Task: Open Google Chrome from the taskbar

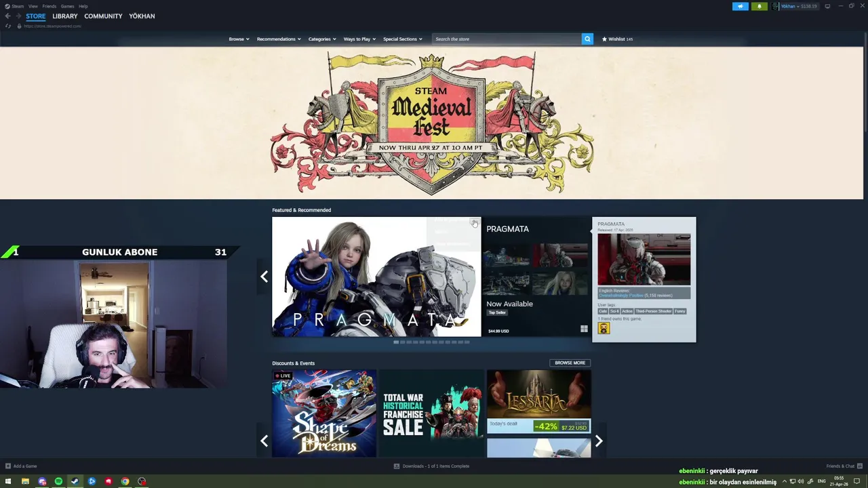Action: (x=125, y=481)
